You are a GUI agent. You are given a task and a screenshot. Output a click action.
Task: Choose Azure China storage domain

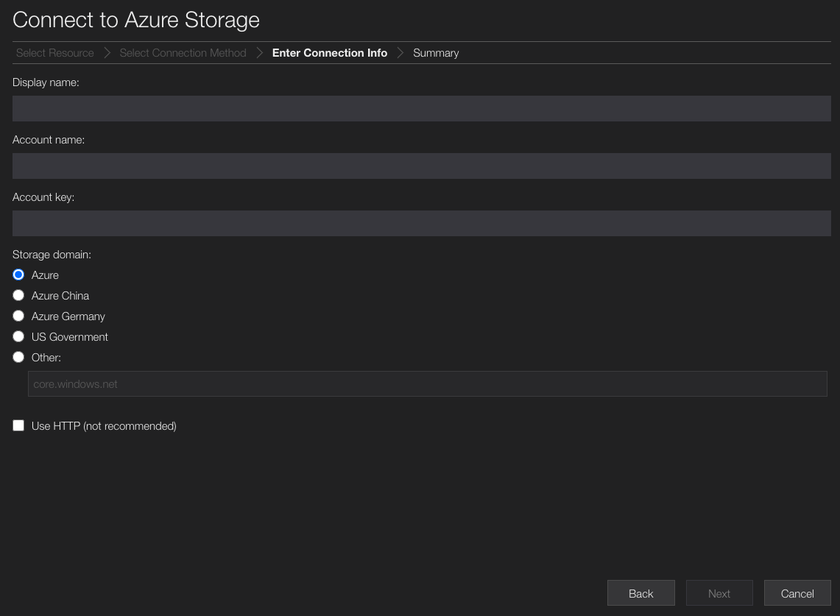coord(18,295)
